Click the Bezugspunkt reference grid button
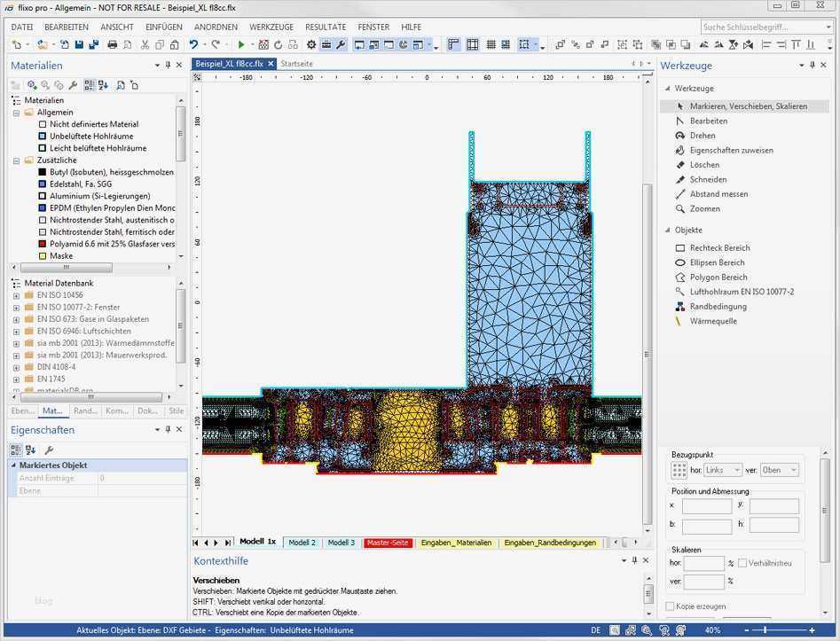This screenshot has width=840, height=641. 679,470
